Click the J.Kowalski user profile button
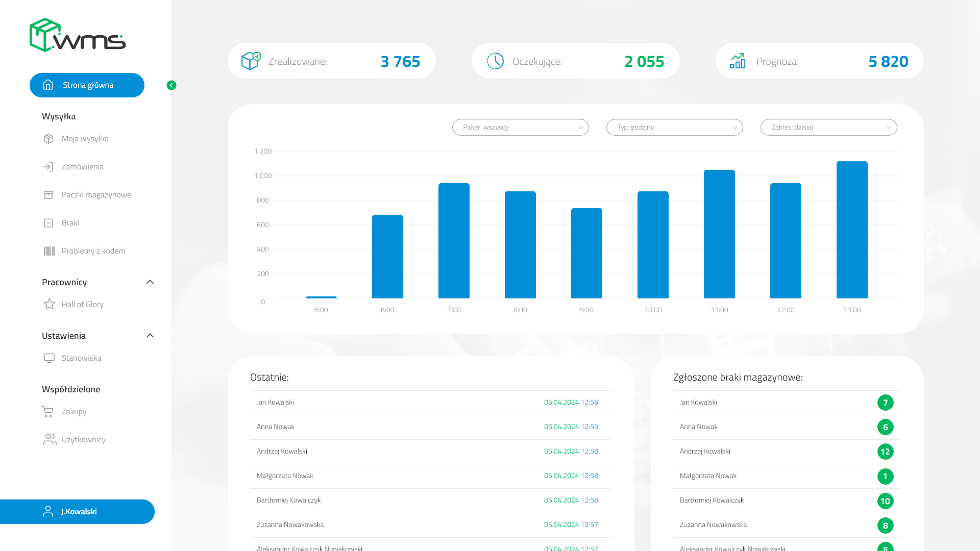Screen dimensions: 980x551 (x=77, y=512)
